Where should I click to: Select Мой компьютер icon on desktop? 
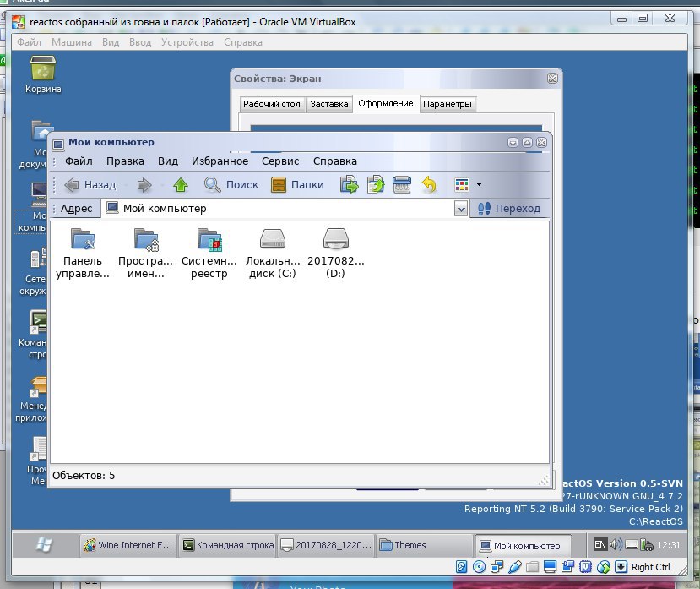32,208
